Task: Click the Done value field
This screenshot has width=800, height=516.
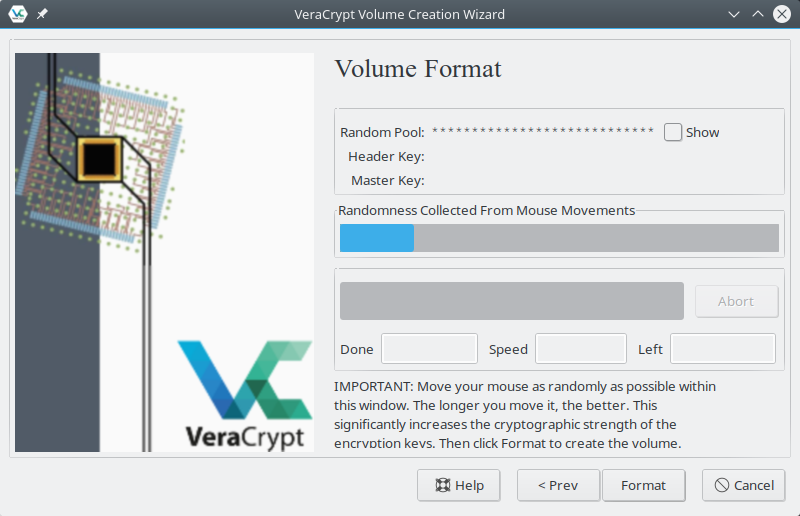Action: pos(429,349)
